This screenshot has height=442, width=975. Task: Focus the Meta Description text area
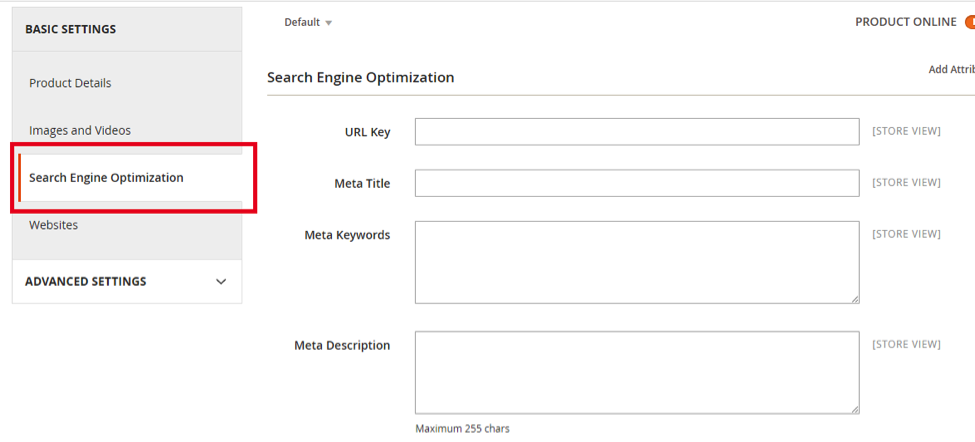tap(636, 372)
